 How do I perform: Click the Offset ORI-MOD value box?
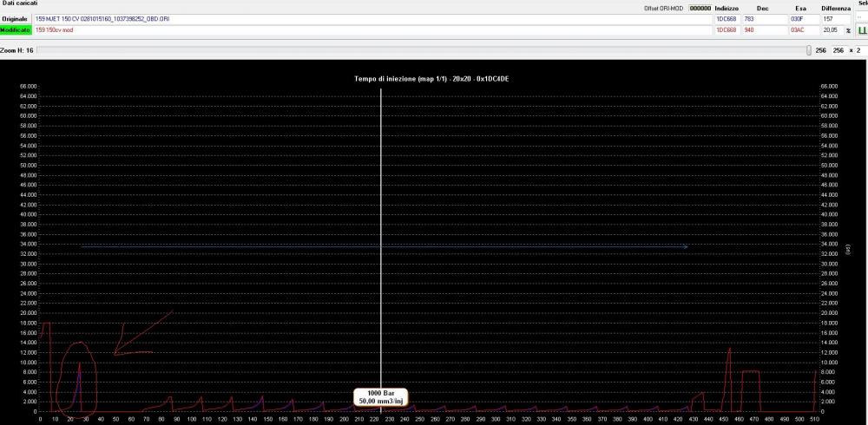point(699,8)
